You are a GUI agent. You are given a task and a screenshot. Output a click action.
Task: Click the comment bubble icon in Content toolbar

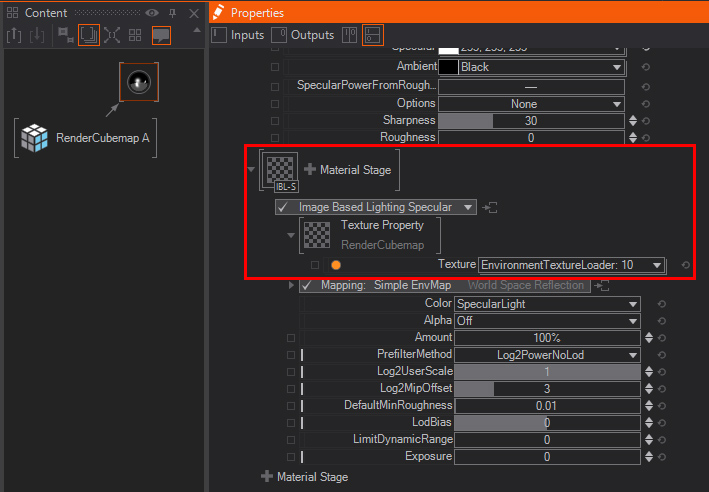point(161,35)
